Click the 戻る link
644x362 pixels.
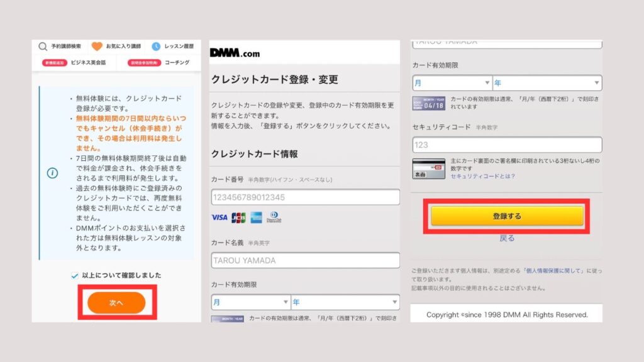pos(507,238)
